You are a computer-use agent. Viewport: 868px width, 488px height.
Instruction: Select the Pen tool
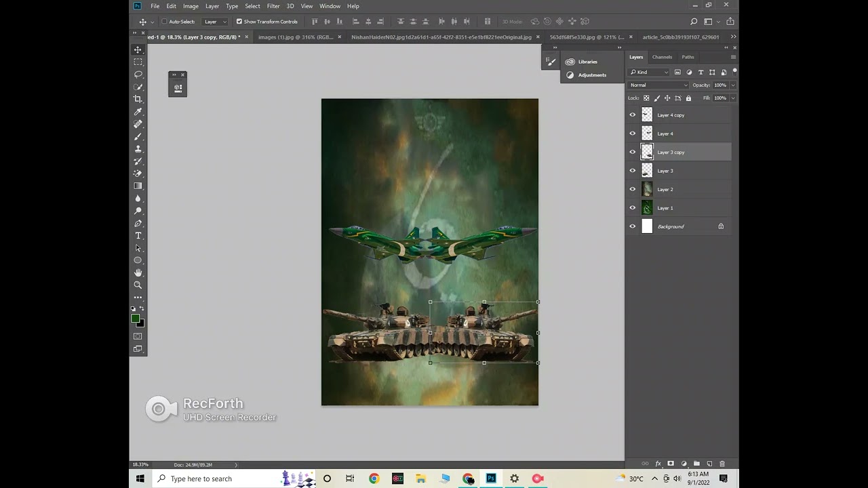tap(138, 223)
